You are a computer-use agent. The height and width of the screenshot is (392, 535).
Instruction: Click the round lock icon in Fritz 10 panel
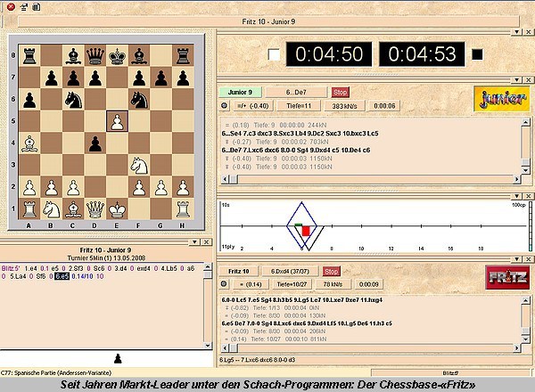(224, 283)
